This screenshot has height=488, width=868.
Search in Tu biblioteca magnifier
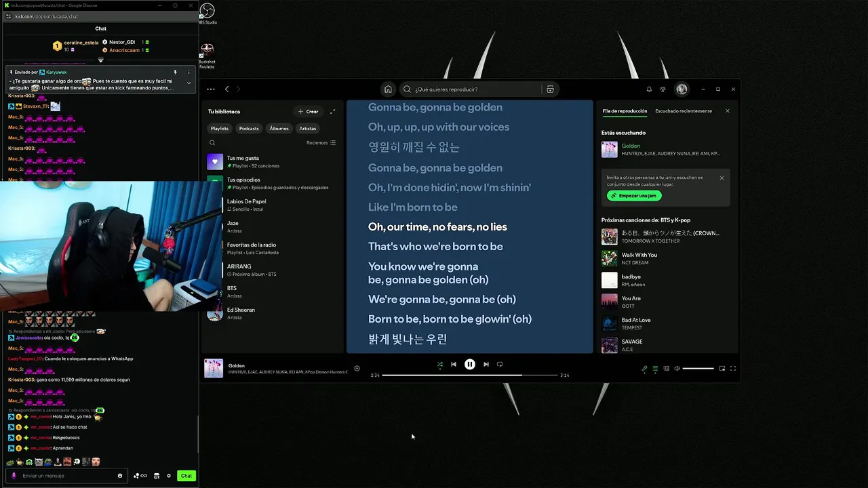point(212,143)
